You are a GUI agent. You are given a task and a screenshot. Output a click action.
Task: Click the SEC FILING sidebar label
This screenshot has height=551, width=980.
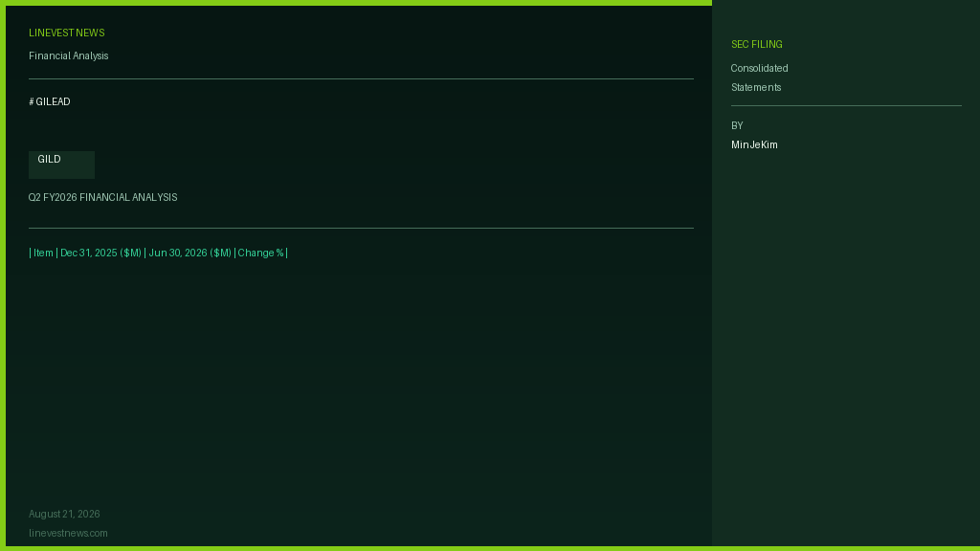[756, 44]
